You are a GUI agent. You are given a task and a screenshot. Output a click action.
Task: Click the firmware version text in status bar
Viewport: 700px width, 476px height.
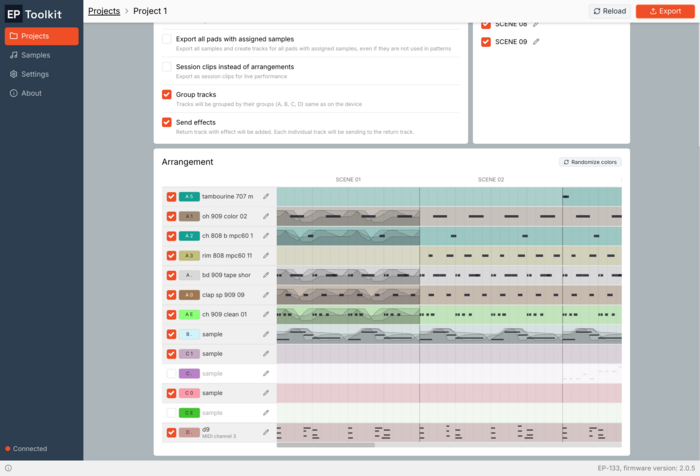coord(646,468)
